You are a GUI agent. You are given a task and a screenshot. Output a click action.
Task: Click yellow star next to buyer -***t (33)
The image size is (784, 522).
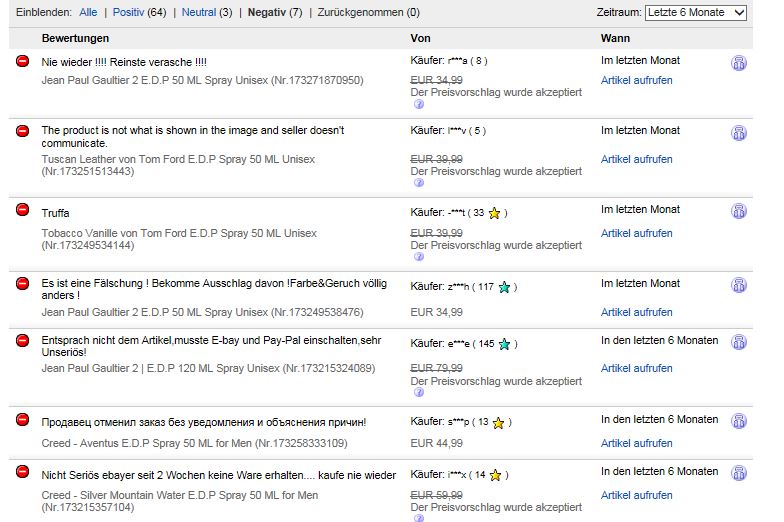click(494, 213)
